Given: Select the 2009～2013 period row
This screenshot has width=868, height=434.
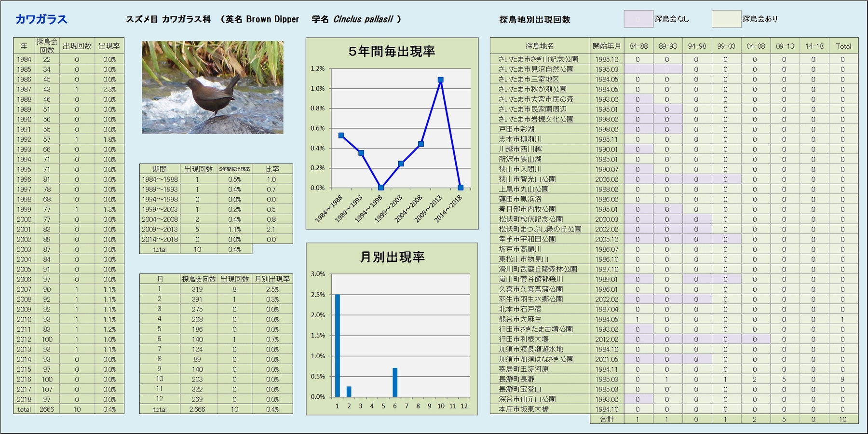Looking at the screenshot, I should 216,230.
